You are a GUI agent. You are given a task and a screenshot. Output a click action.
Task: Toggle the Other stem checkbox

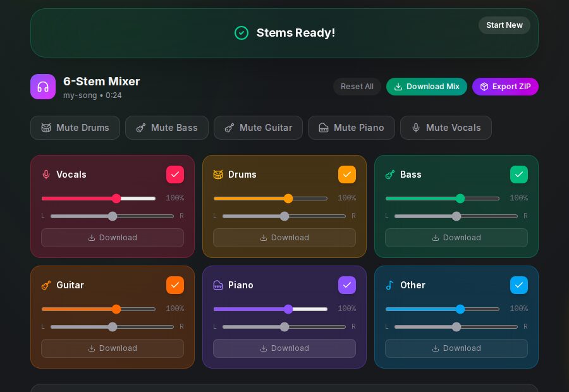[x=519, y=285]
